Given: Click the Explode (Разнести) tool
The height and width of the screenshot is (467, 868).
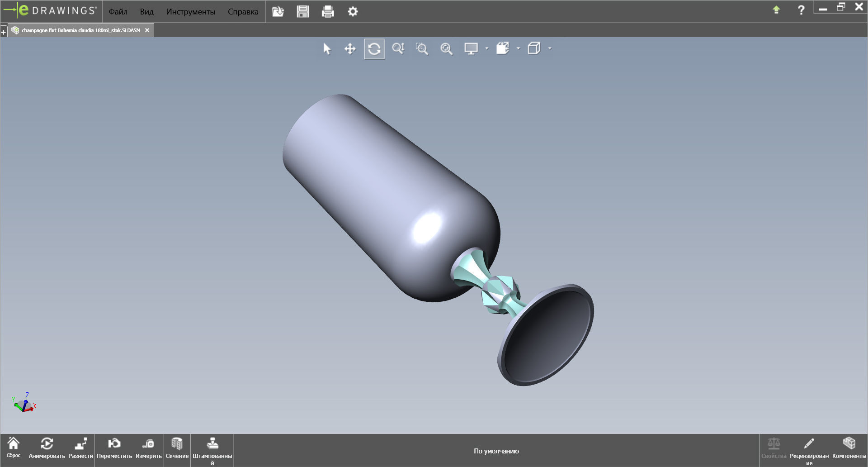Looking at the screenshot, I should [80, 448].
